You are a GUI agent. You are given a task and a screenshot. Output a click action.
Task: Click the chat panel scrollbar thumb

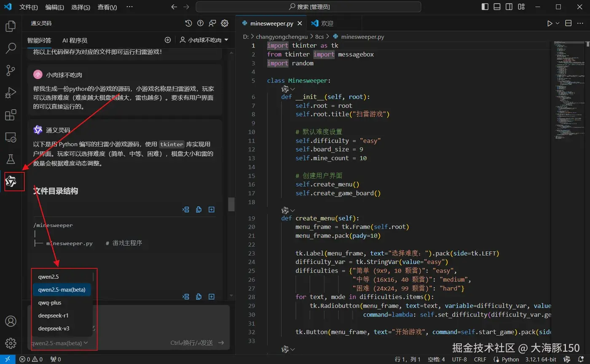tap(231, 204)
